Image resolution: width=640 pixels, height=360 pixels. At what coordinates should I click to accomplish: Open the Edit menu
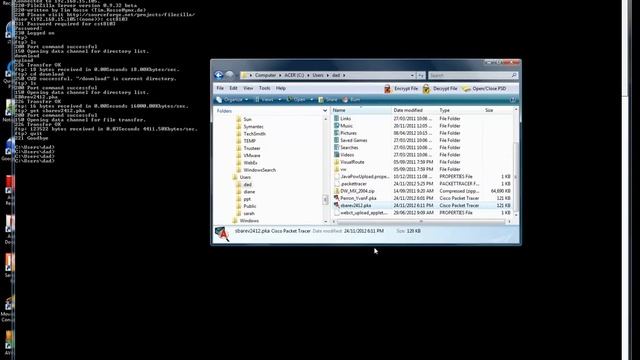pos(233,88)
